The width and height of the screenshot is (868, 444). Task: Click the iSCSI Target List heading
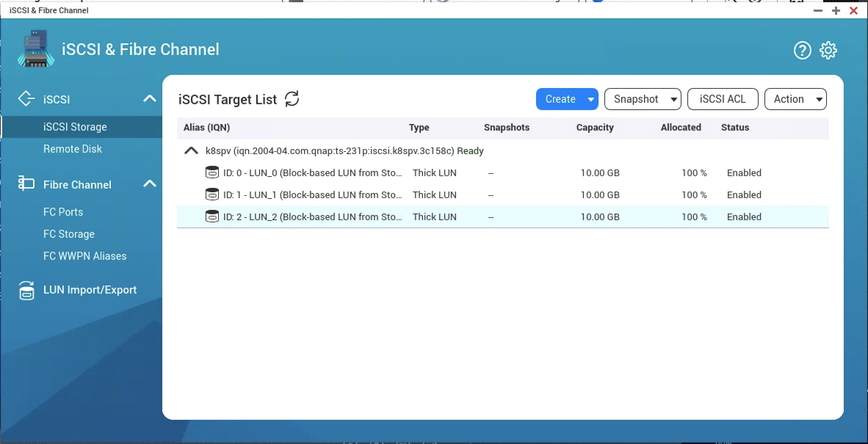(x=228, y=99)
